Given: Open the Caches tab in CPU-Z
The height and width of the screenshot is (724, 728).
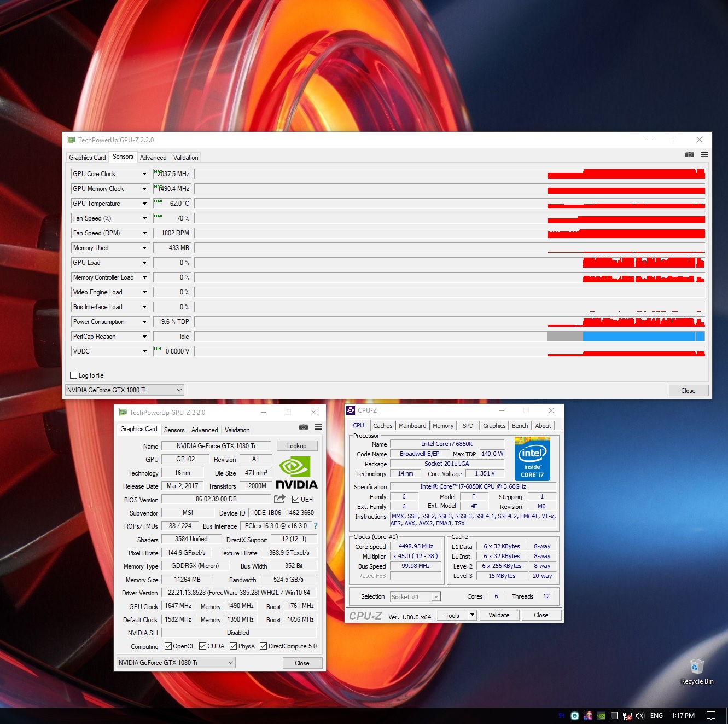Looking at the screenshot, I should tap(383, 426).
